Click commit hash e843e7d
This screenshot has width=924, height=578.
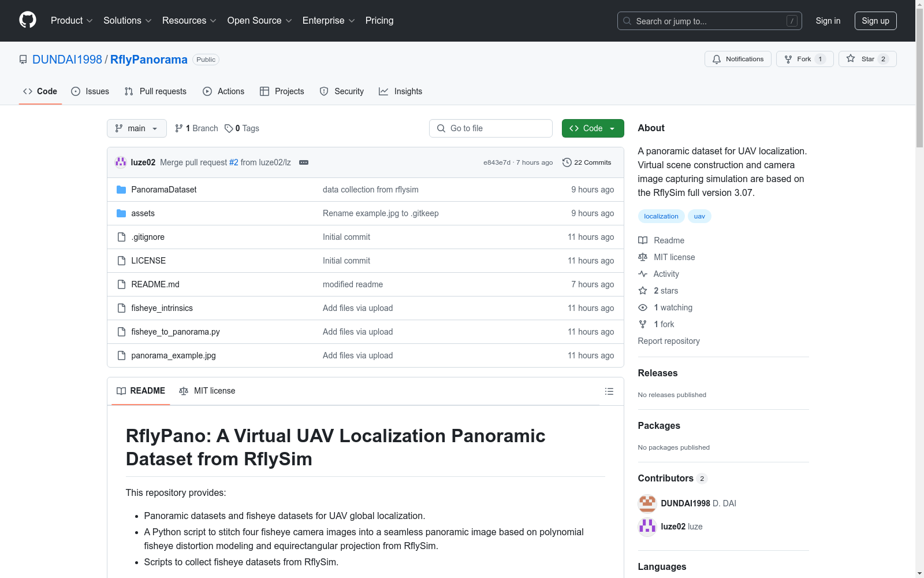tap(497, 162)
